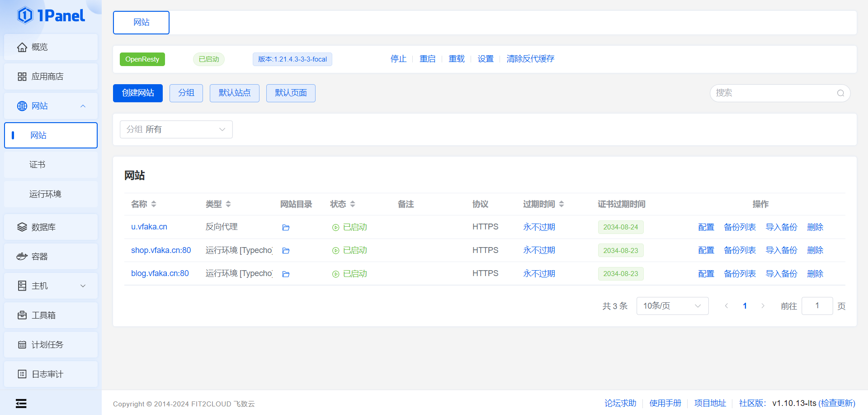Image resolution: width=868 pixels, height=415 pixels.
Task: Open 概览 in the sidebar
Action: tap(51, 47)
